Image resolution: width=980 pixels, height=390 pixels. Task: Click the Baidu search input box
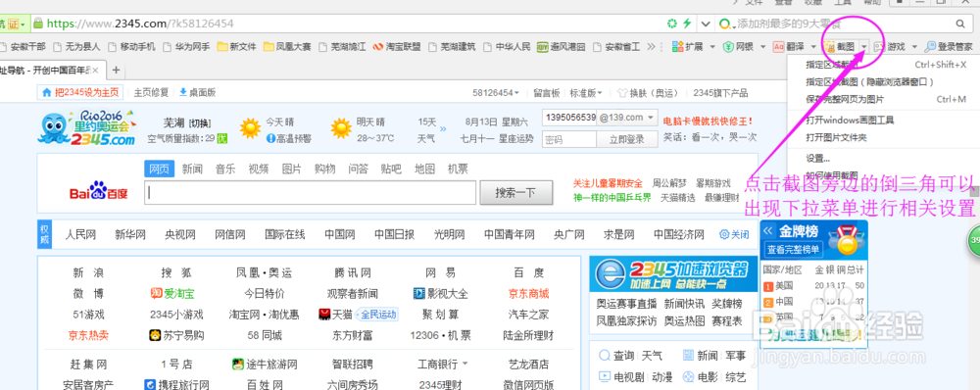coord(310,193)
